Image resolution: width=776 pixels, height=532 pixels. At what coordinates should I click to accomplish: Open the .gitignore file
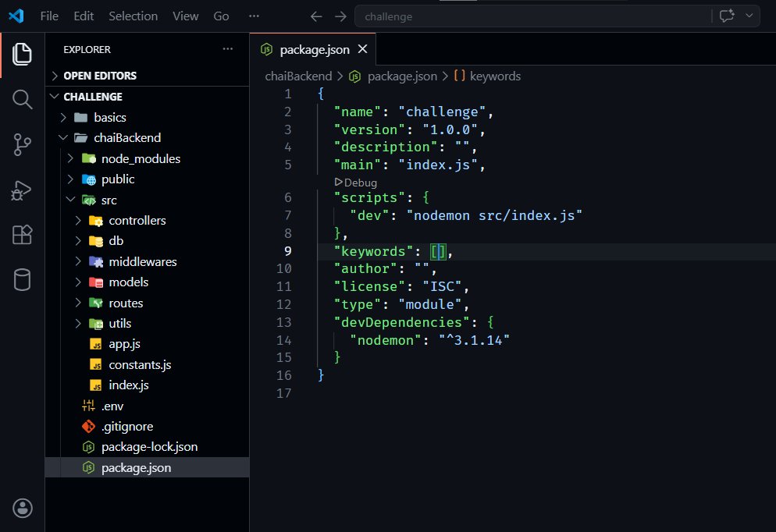coord(147,426)
